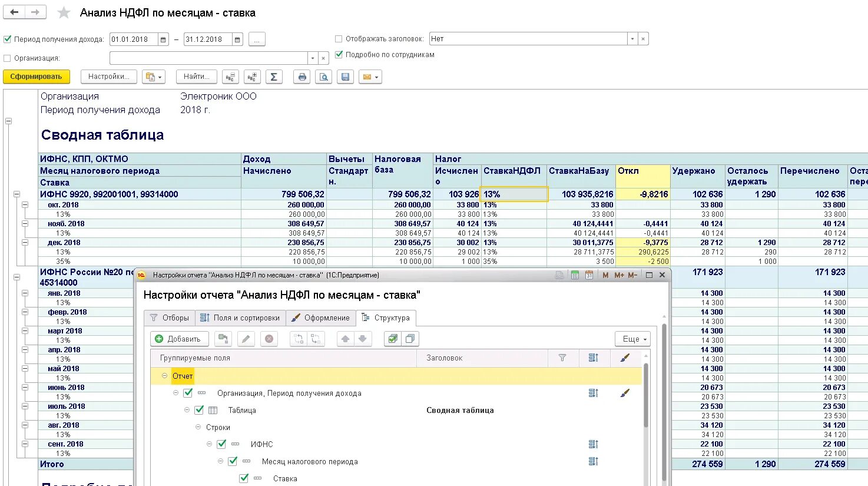Print the report using printer icon
Screen dimensions: 868x486
302,77
